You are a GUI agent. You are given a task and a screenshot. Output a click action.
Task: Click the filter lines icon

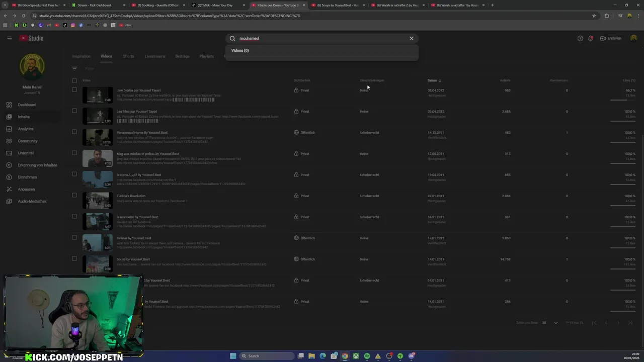(x=74, y=69)
